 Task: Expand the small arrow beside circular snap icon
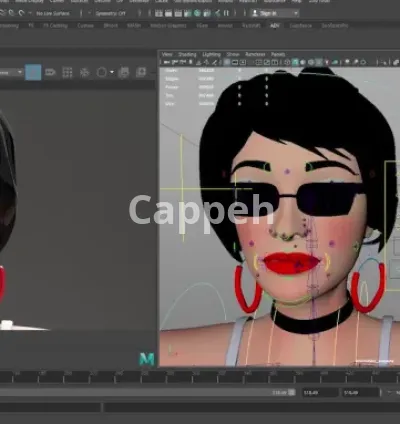[x=112, y=72]
